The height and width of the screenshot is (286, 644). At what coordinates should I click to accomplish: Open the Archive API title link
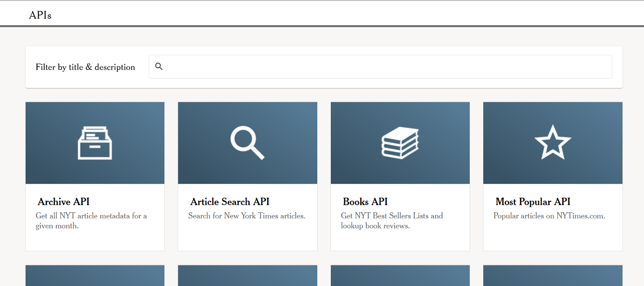click(64, 201)
